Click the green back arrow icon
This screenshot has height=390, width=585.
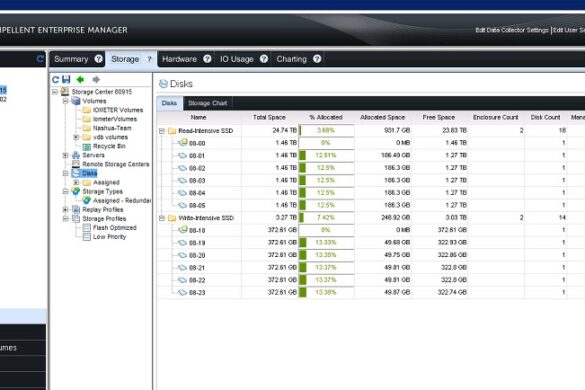tap(80, 79)
